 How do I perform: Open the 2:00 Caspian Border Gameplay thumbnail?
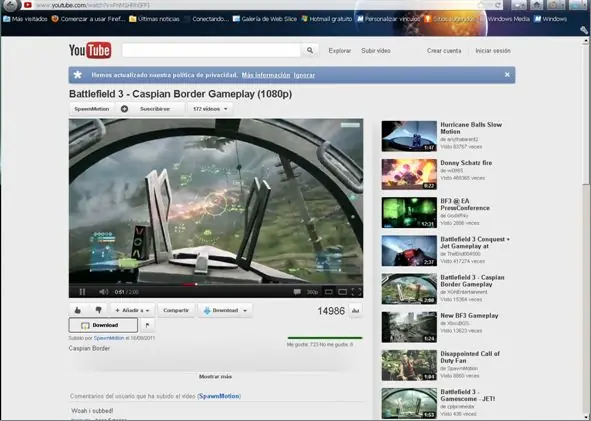pyautogui.click(x=409, y=289)
